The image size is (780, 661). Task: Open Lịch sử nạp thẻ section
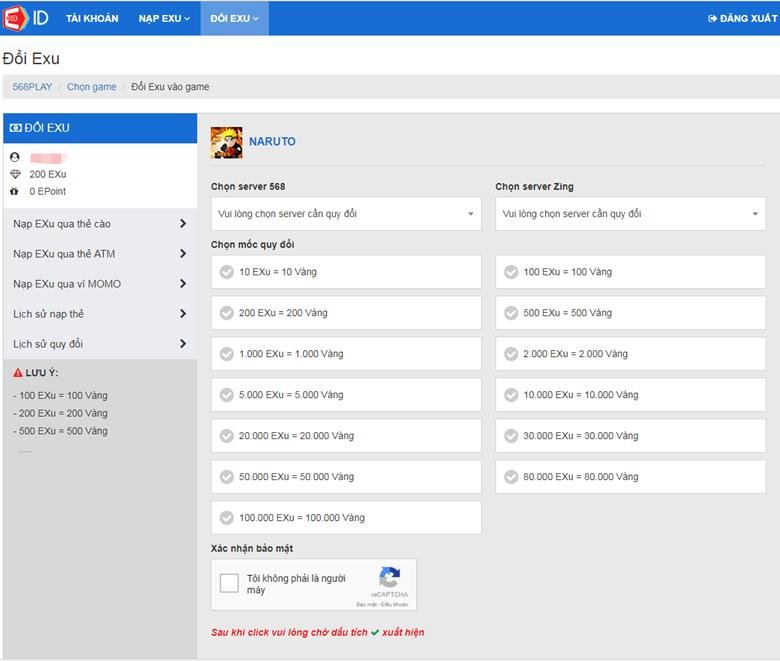[x=100, y=314]
